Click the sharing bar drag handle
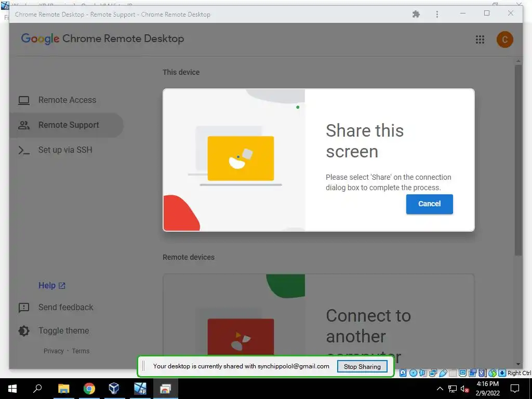 [x=143, y=366]
